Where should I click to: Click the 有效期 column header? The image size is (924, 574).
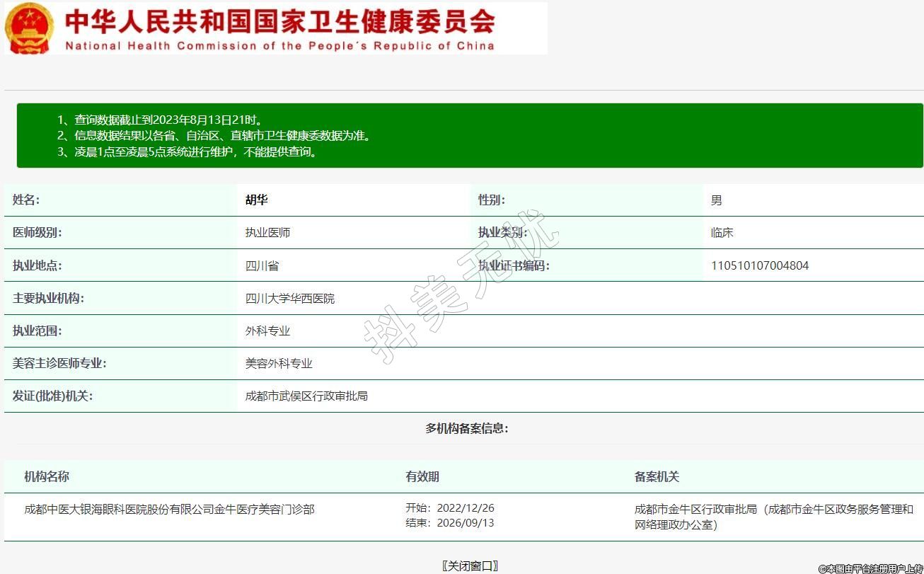tap(422, 477)
